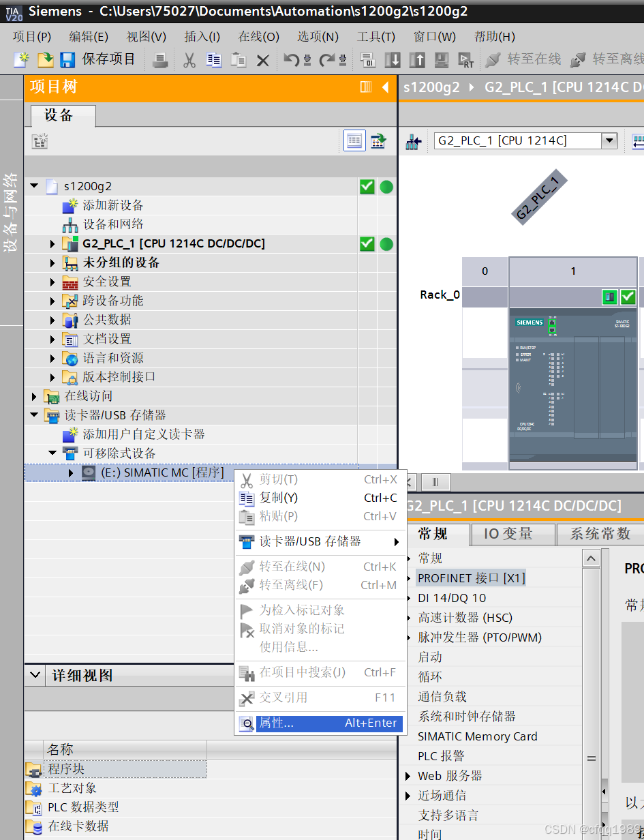Image resolution: width=644 pixels, height=840 pixels.
Task: Open the G2_PLC_1 device selector dropdown
Action: tap(610, 141)
